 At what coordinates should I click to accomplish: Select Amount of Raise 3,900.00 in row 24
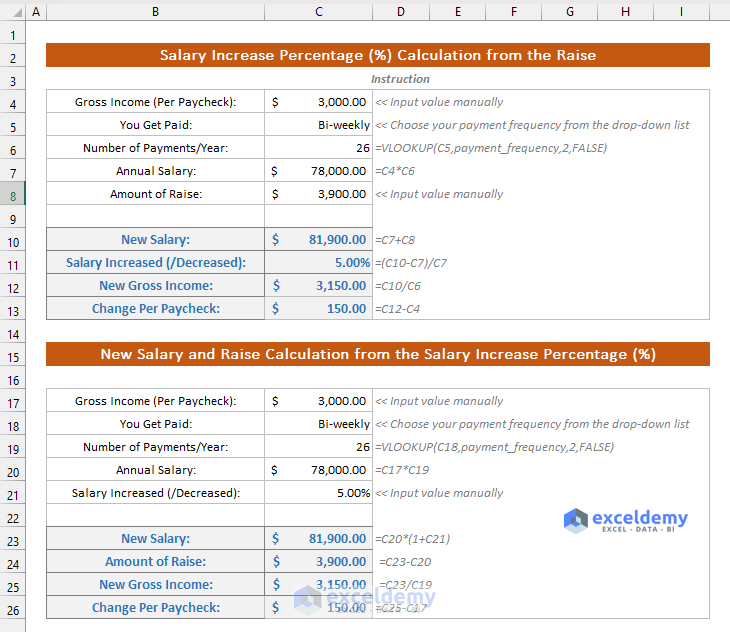(318, 562)
